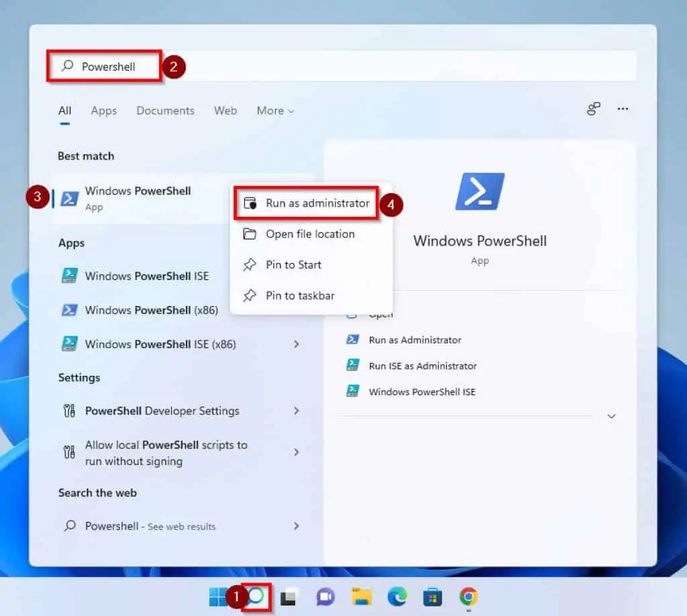Switch to the Documents tab
This screenshot has width=687, height=616.
pos(165,111)
